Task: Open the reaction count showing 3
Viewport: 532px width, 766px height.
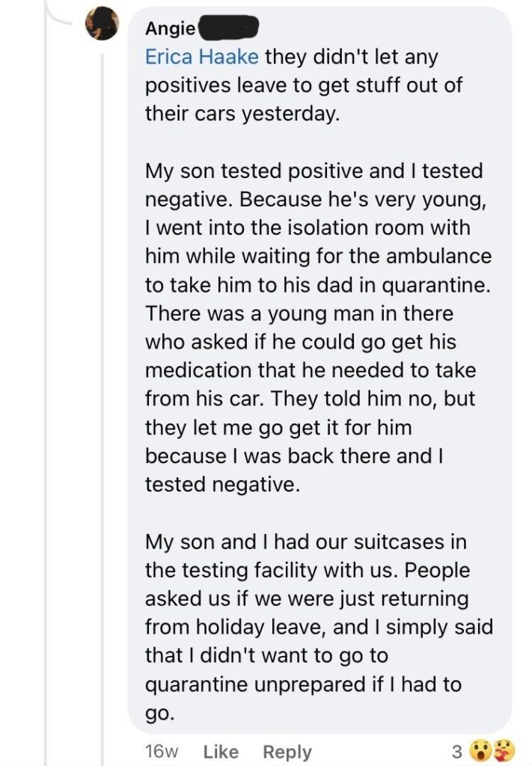Action: tap(456, 751)
